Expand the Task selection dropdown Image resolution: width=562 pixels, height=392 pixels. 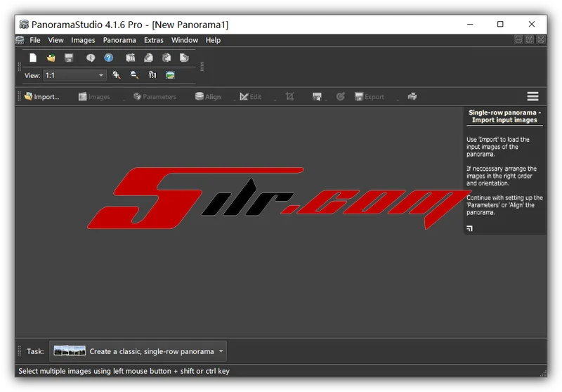tap(221, 351)
